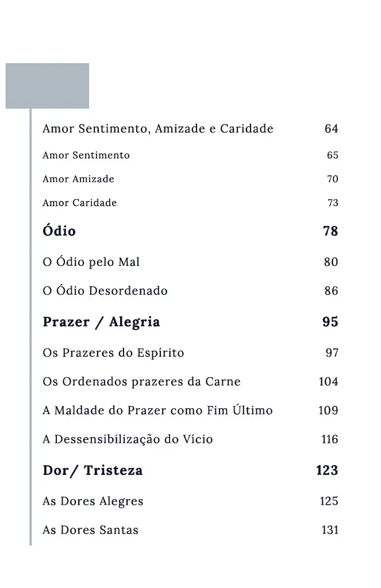
Task: Open the 'Prazer / Alegria' chapter heading
Action: click(101, 322)
